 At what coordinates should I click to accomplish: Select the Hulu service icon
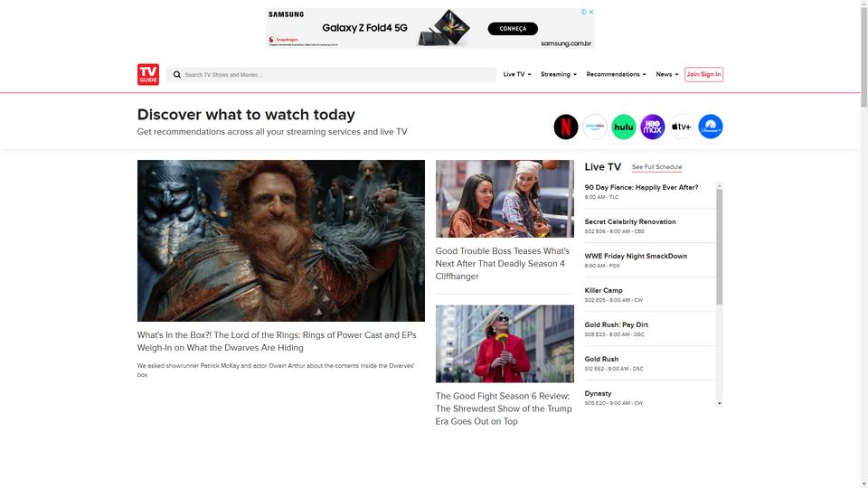(623, 127)
